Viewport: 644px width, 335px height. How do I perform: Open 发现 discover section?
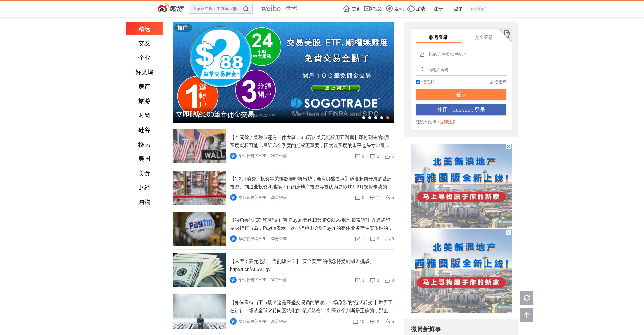point(395,9)
